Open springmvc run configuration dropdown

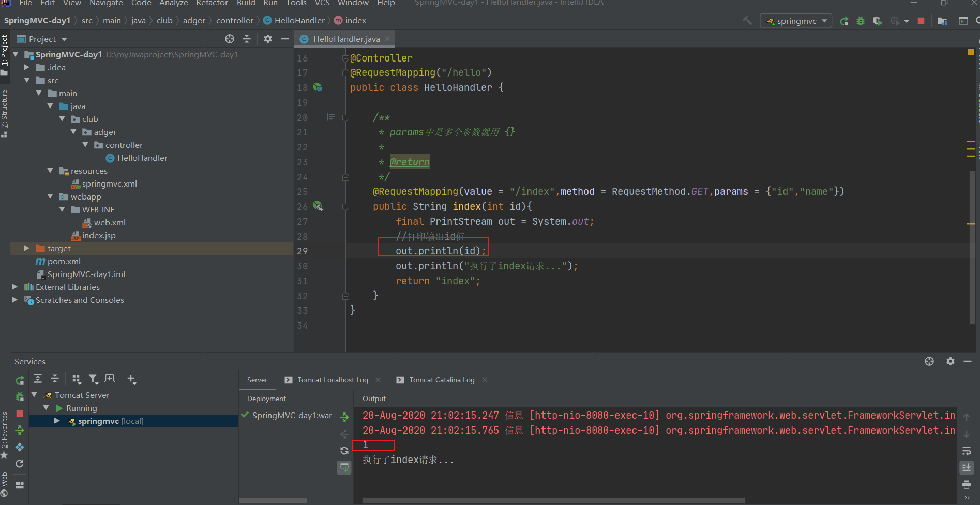point(796,21)
